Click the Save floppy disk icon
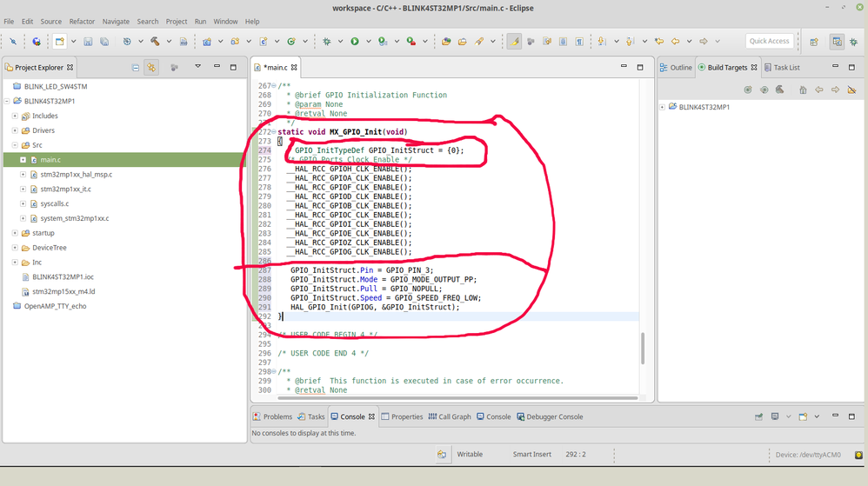Screen dimensions: 868x486 point(88,42)
